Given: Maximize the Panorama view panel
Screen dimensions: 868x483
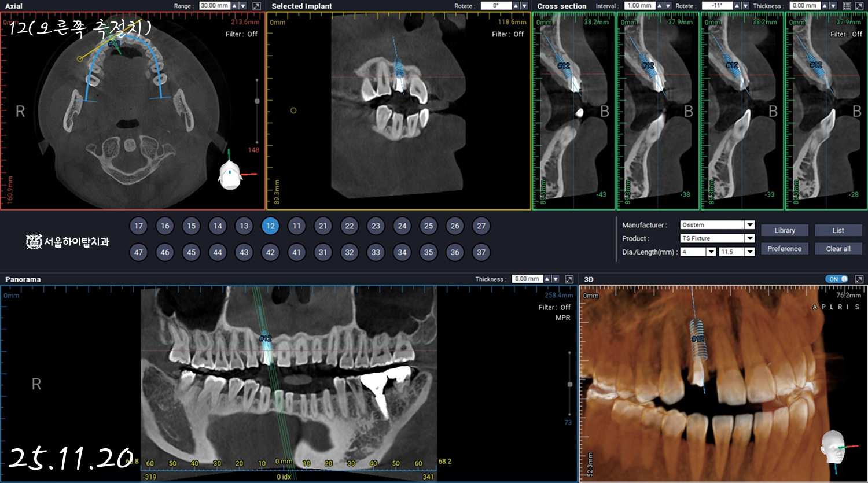Looking at the screenshot, I should point(569,279).
